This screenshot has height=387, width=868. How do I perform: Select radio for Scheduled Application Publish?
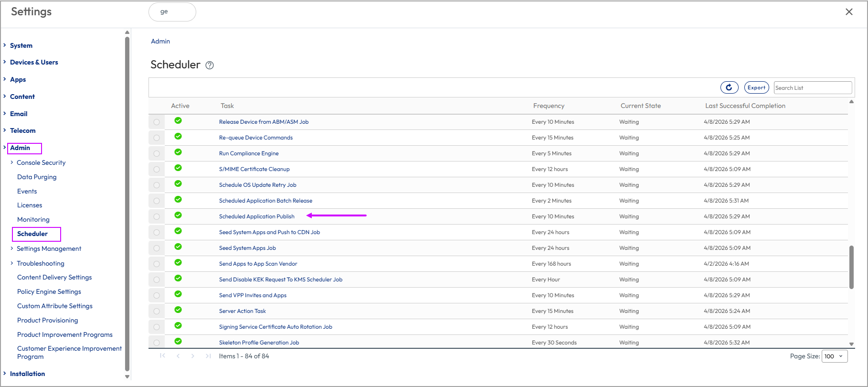click(157, 217)
